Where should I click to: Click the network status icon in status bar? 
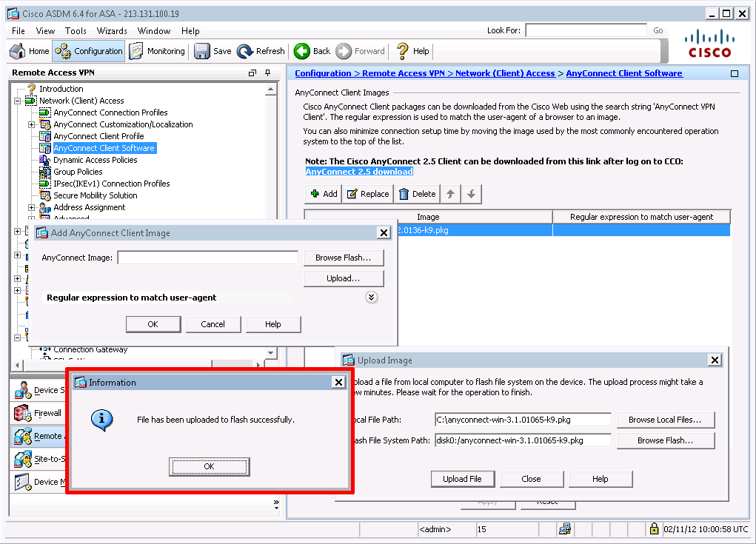(x=564, y=528)
